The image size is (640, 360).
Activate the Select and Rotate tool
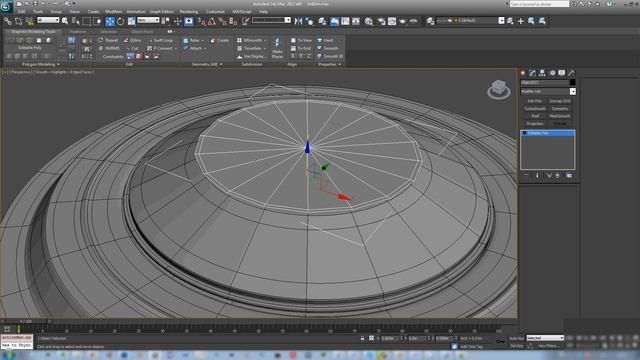point(120,21)
